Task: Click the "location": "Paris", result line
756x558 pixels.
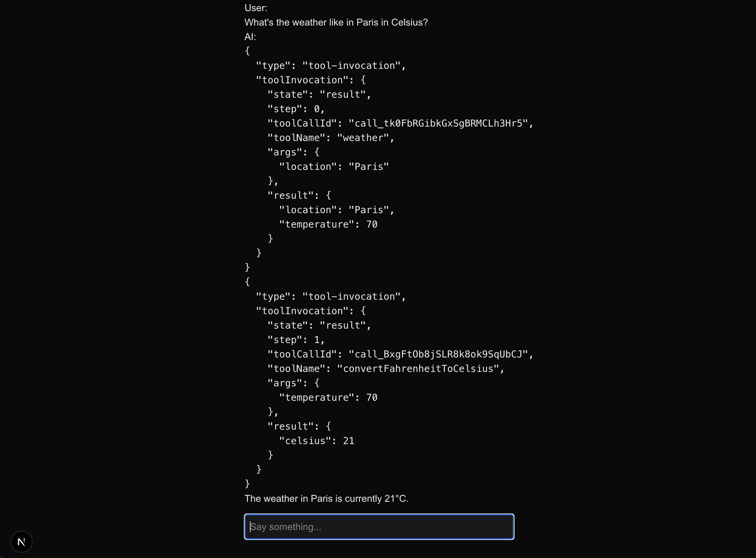Action: pos(337,210)
